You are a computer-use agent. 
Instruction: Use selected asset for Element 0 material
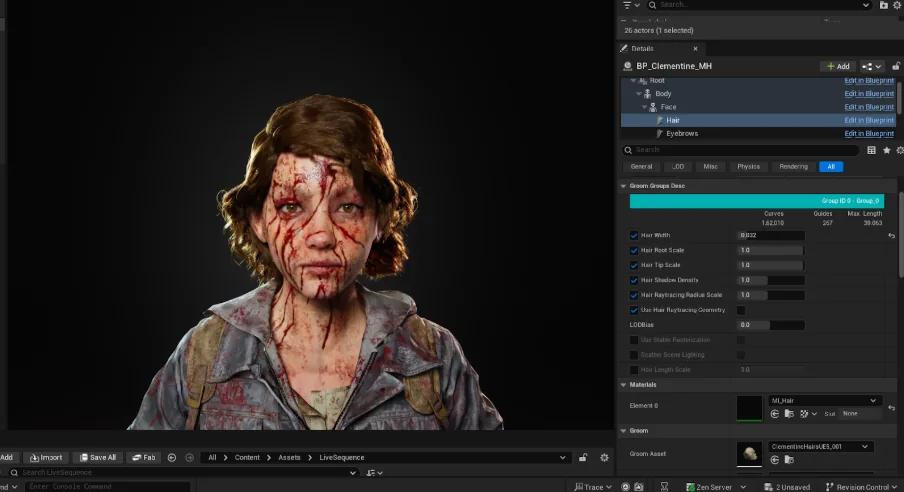[x=774, y=414]
